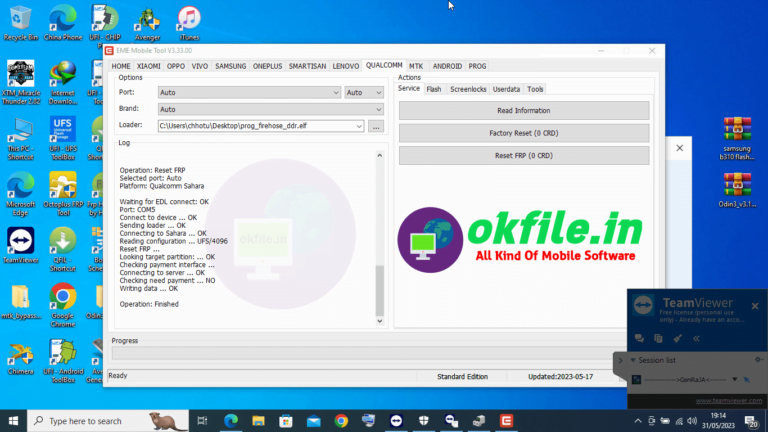768x432 pixels.
Task: Click the Log scroll down arrow
Action: click(380, 321)
